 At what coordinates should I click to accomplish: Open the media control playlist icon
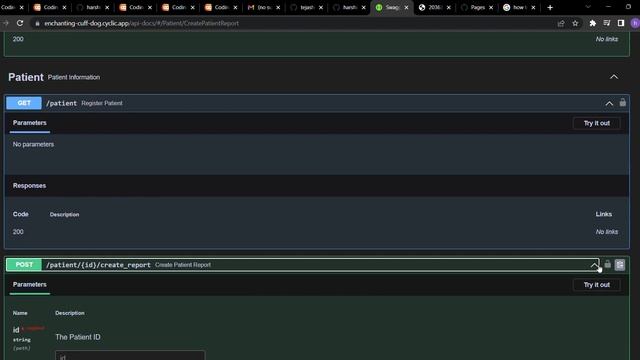(x=607, y=24)
